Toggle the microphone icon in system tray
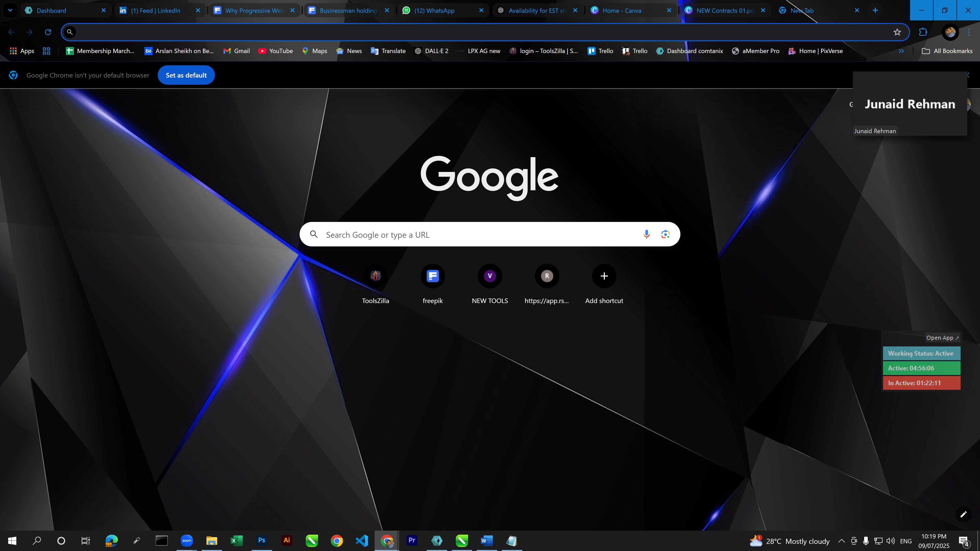The image size is (980, 551). coord(866,541)
